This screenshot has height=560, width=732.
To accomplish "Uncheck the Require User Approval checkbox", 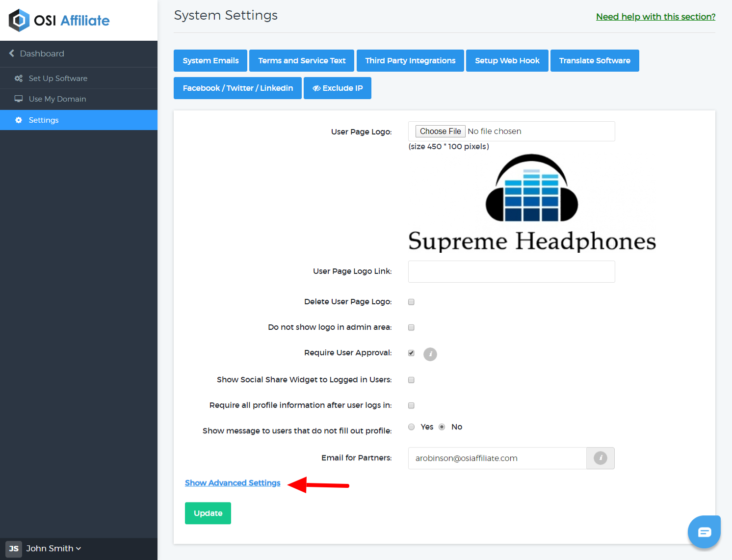I will 411,353.
